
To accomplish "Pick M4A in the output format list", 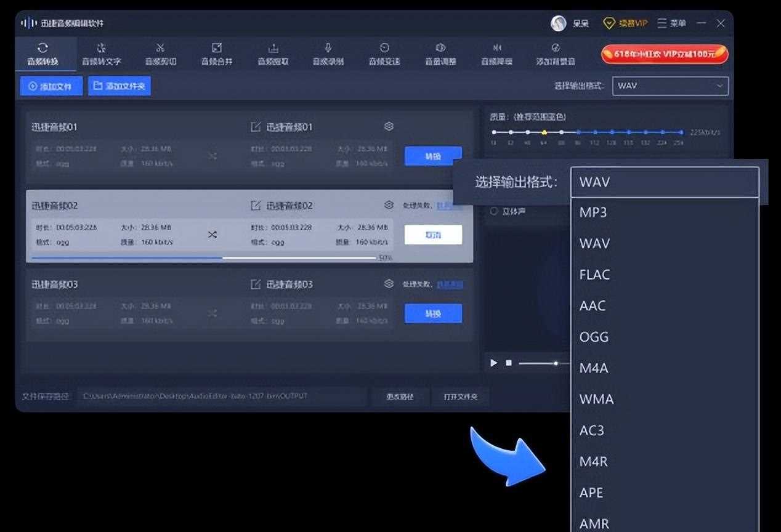I will point(594,368).
